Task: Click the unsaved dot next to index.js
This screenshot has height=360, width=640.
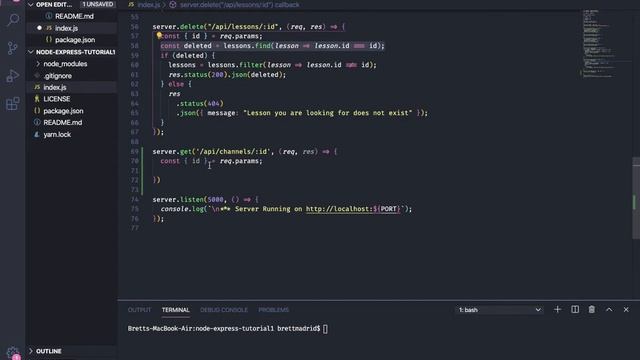Action: pyautogui.click(x=39, y=28)
